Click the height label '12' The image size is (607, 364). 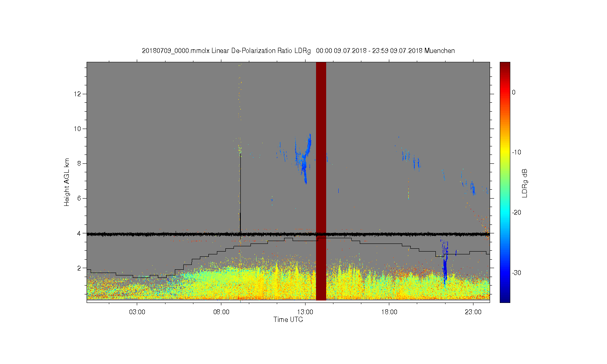(x=78, y=94)
